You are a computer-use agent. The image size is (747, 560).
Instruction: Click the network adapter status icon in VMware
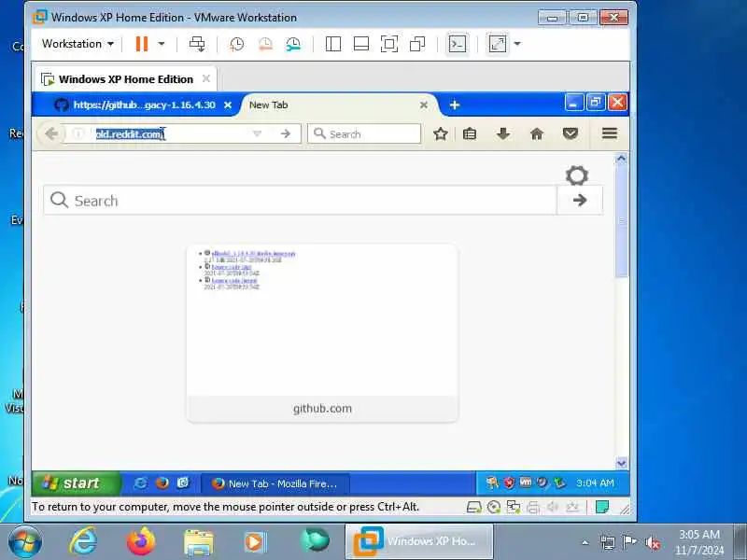pyautogui.click(x=514, y=507)
